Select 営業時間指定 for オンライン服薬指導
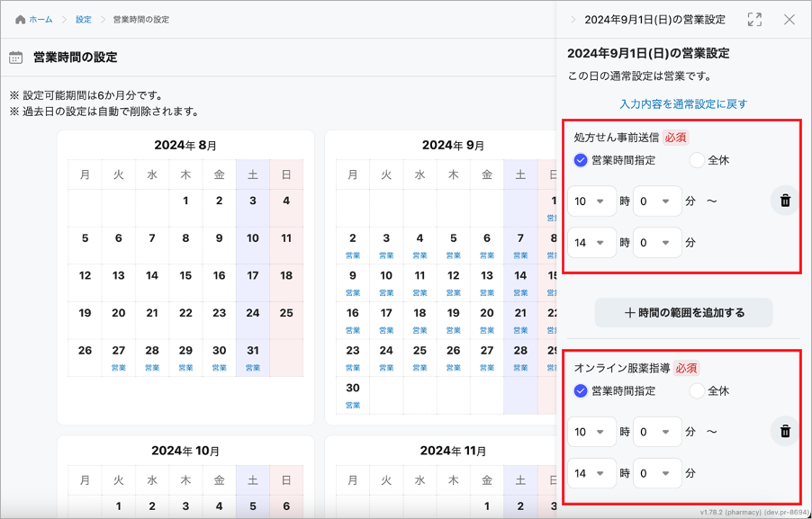This screenshot has width=812, height=519. (581, 391)
